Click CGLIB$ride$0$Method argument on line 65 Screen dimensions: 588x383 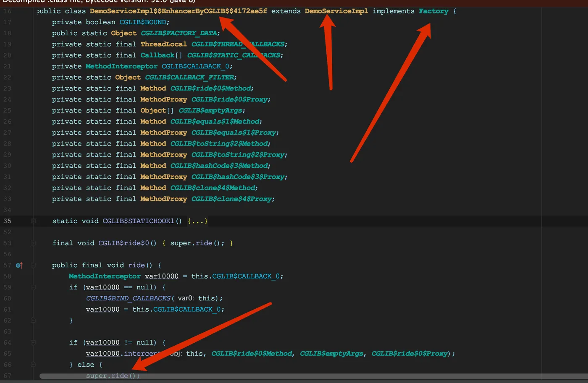(x=252, y=354)
